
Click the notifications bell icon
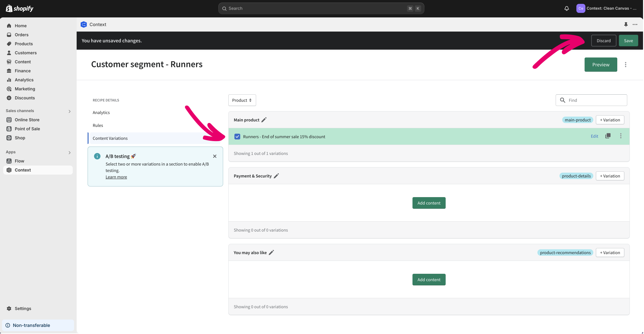(x=566, y=8)
